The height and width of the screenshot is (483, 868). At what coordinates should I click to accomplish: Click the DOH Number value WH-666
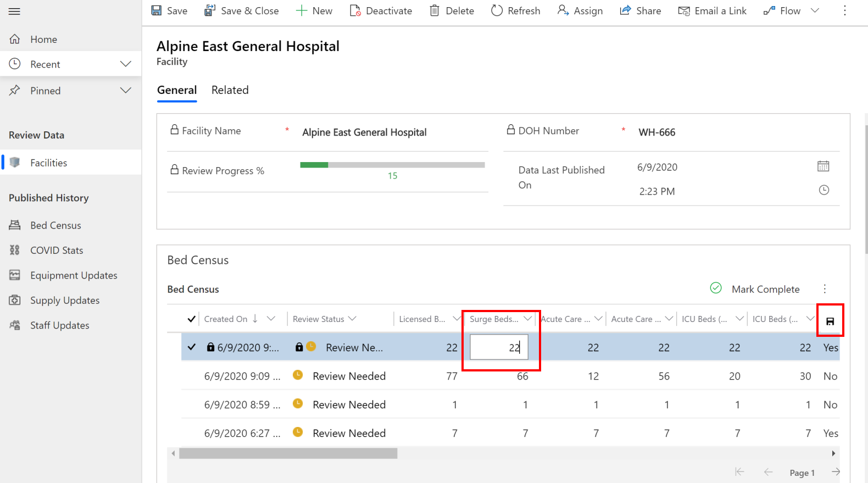point(657,132)
